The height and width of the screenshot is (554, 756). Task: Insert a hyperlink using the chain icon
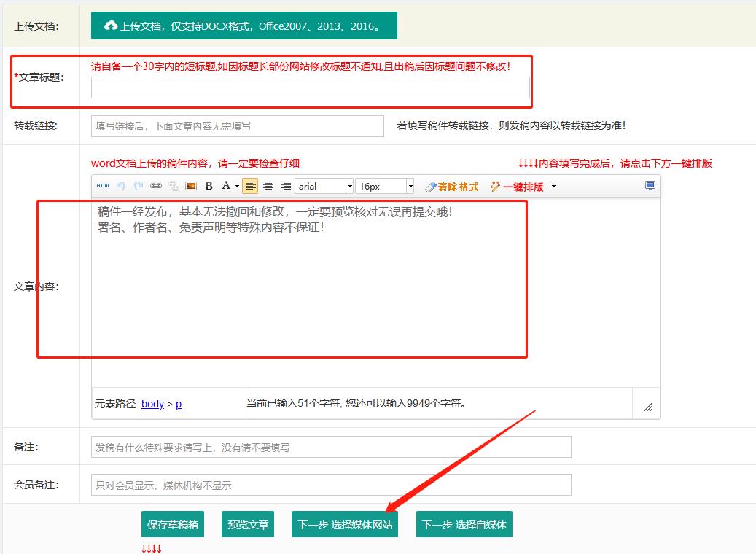coord(156,186)
